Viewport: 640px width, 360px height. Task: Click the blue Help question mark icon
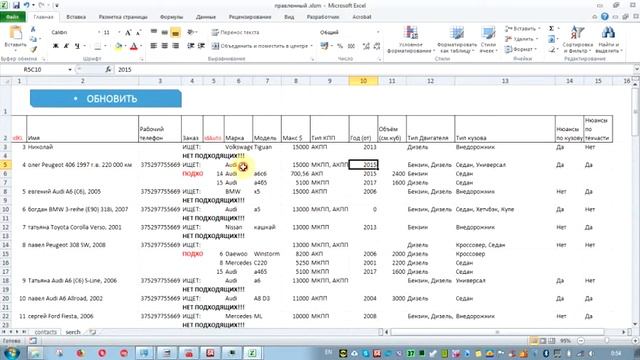tap(605, 17)
